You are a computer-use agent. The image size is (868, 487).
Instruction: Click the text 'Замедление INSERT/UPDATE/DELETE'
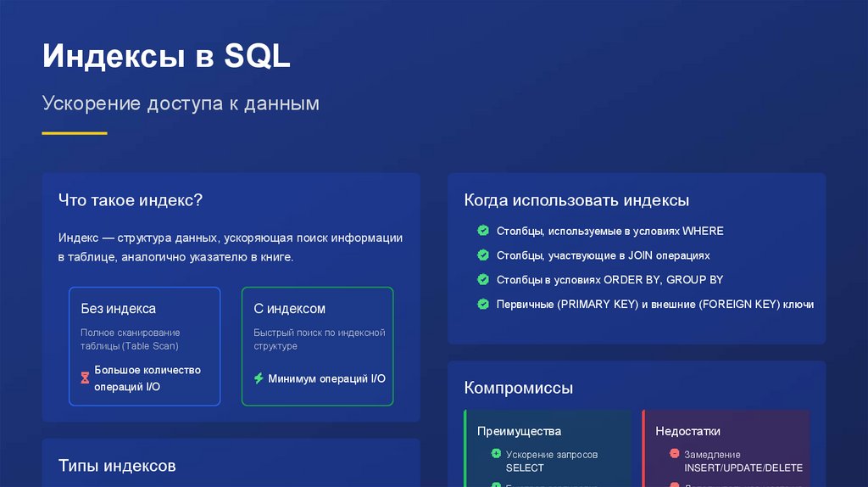click(x=743, y=461)
